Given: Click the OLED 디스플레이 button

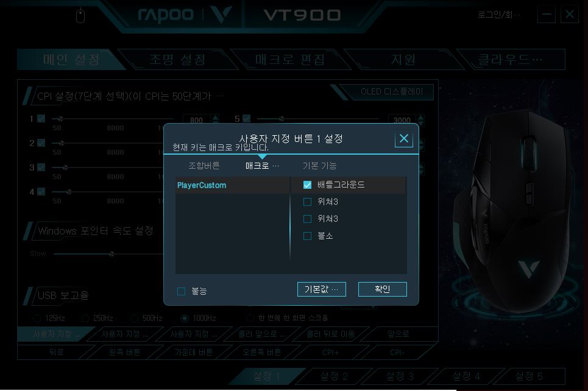Looking at the screenshot, I should click(392, 92).
